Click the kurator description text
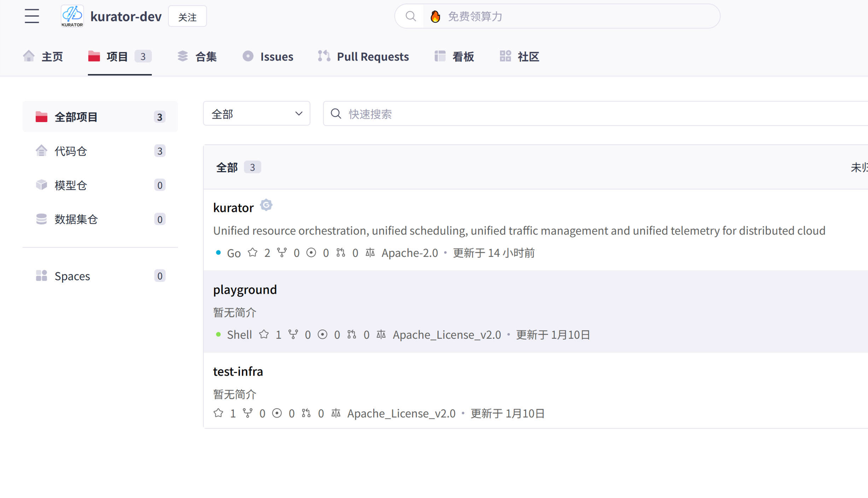The image size is (868, 498). point(519,231)
